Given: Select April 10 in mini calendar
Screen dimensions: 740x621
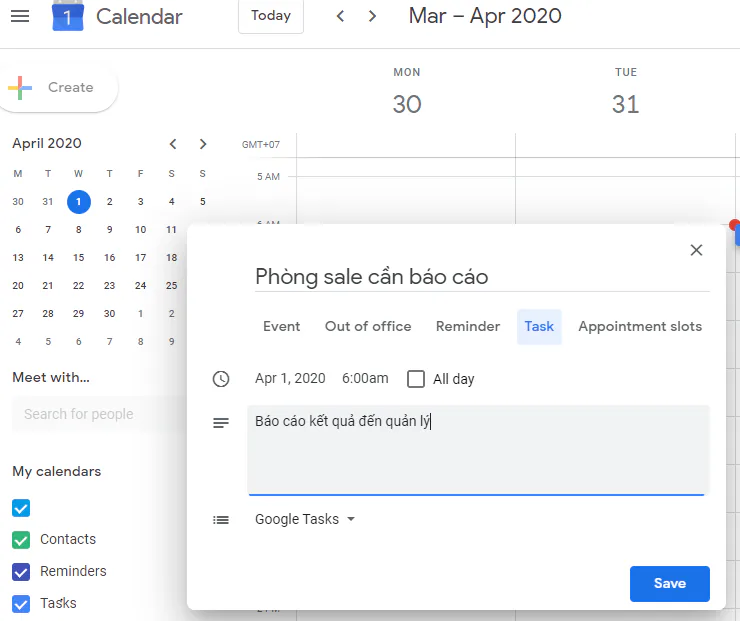Looking at the screenshot, I should (141, 230).
